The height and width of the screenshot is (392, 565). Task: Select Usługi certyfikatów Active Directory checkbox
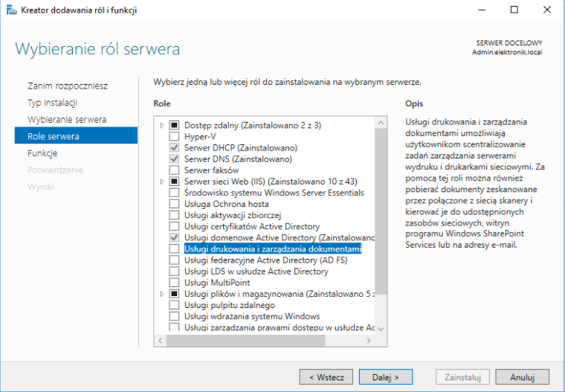[x=174, y=227]
